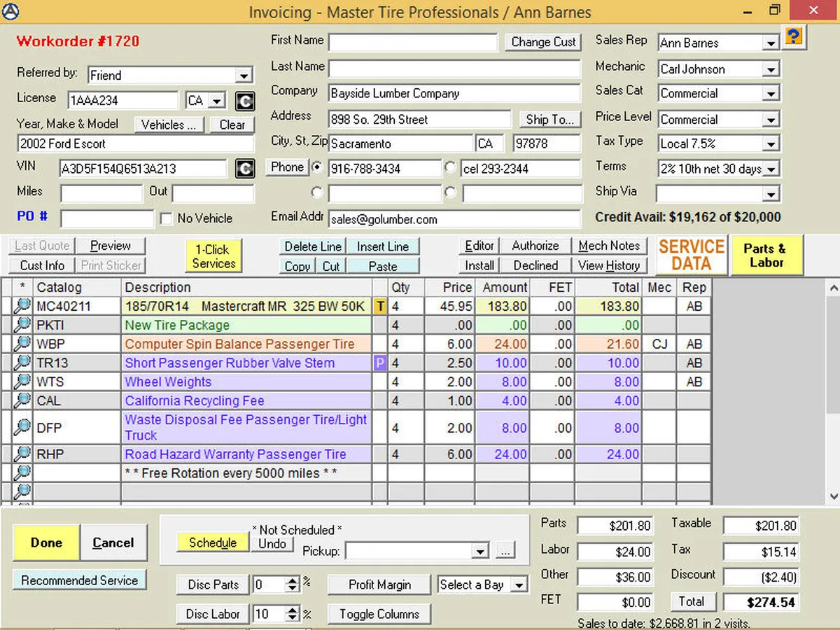The image size is (840, 630).
Task: Click the magnifier icon on the RHP line
Action: [22, 454]
